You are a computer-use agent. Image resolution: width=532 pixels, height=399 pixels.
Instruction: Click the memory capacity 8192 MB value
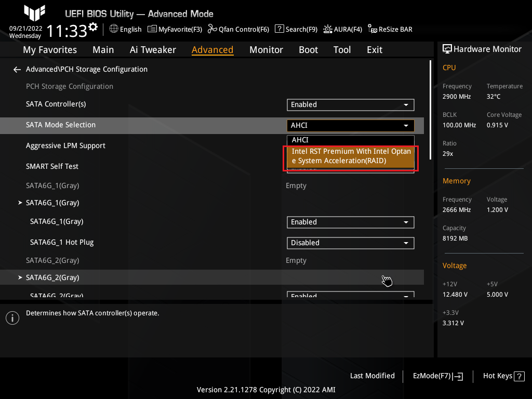click(455, 238)
